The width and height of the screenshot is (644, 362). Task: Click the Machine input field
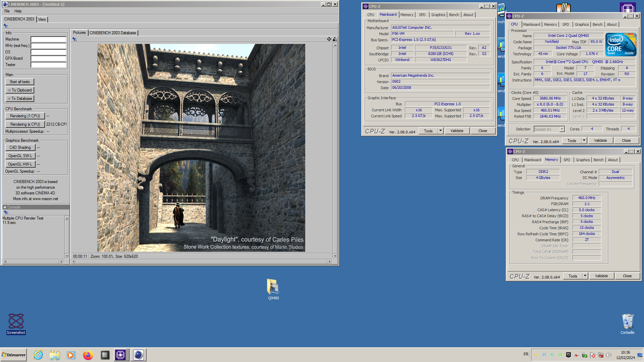48,39
